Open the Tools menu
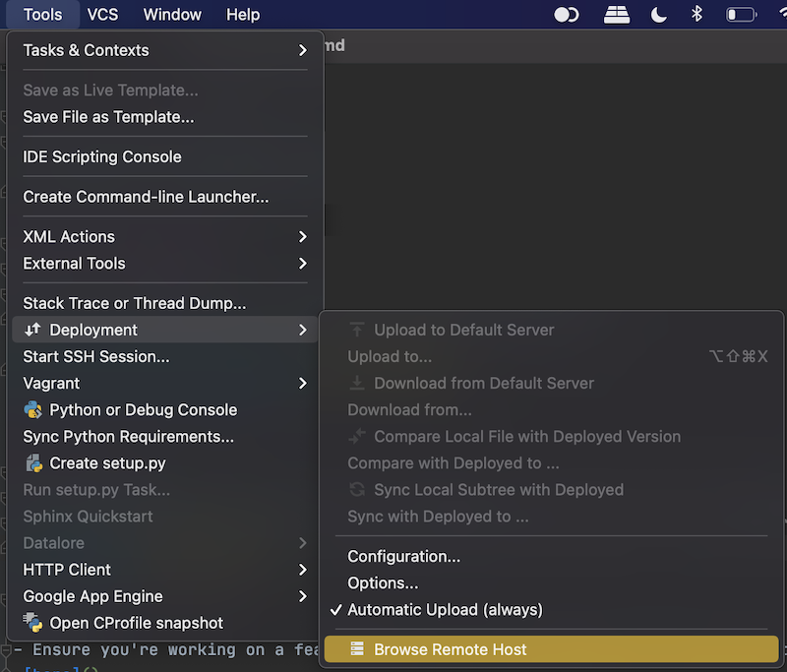 [42, 15]
